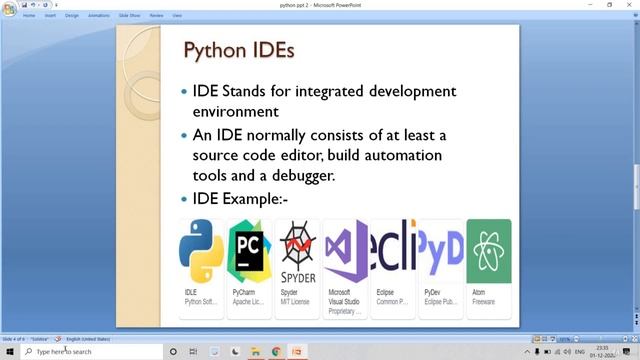Viewport: 640px width, 360px height.
Task: Save presentation from Quick Access Toolbar
Action: pyautogui.click(x=24, y=5)
